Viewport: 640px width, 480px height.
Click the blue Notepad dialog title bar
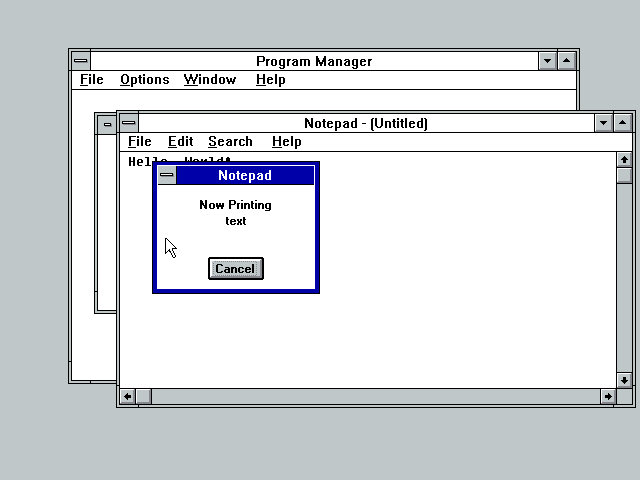pyautogui.click(x=245, y=175)
